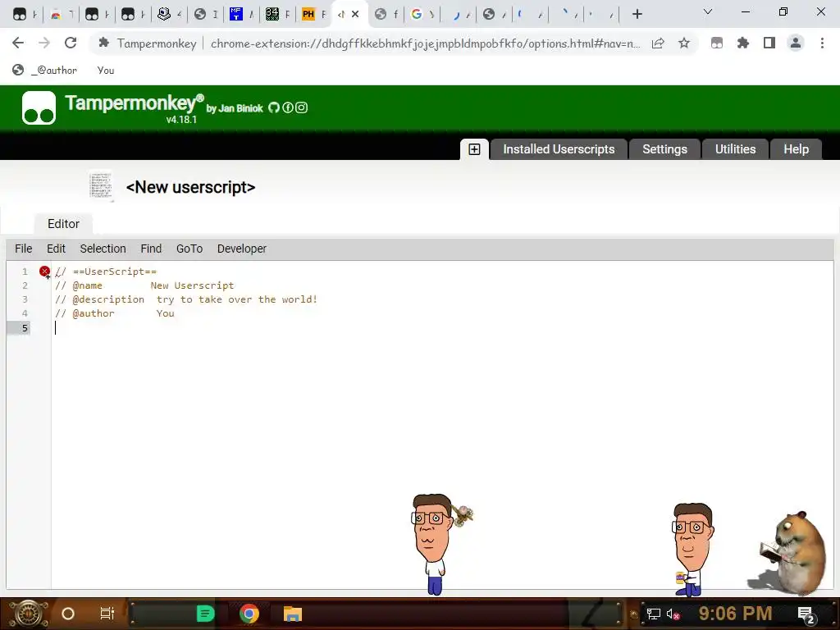
Task: Bookmark this page with the star icon
Action: click(683, 43)
